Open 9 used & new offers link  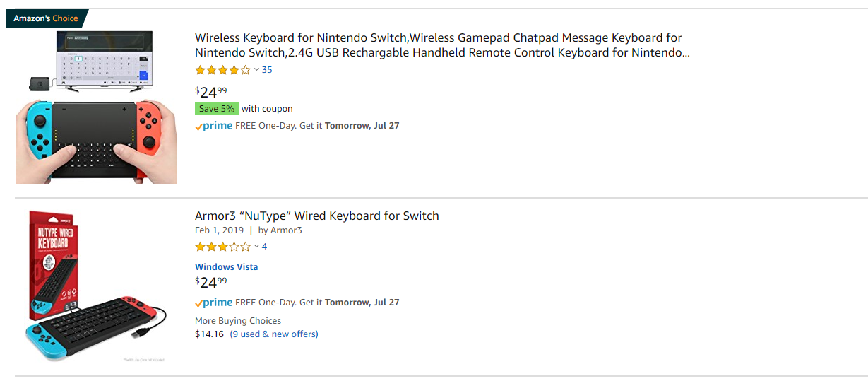(274, 334)
